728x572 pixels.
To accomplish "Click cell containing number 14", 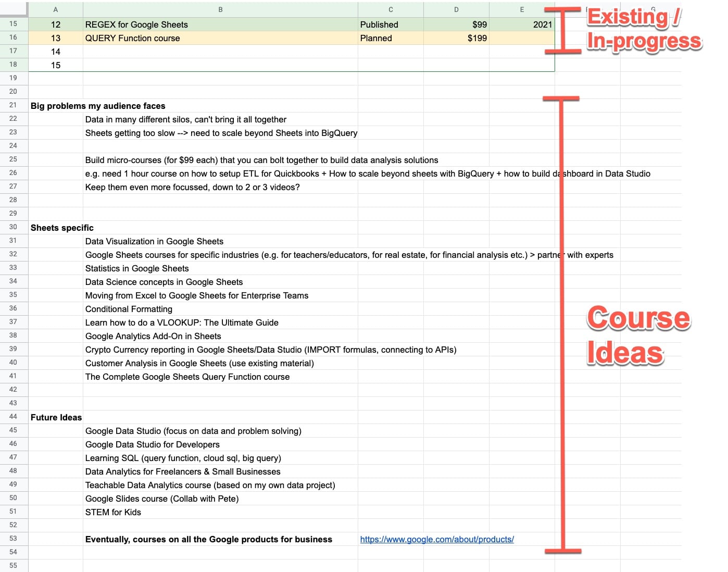I will click(x=56, y=52).
